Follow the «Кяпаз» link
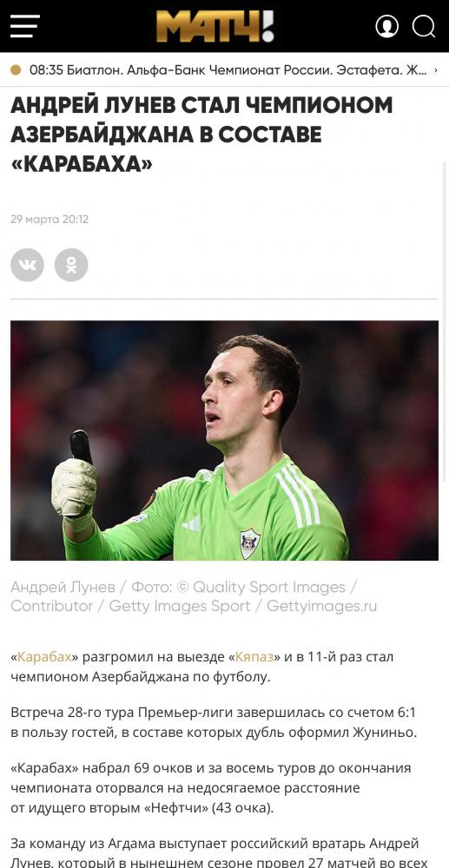 coord(254,657)
